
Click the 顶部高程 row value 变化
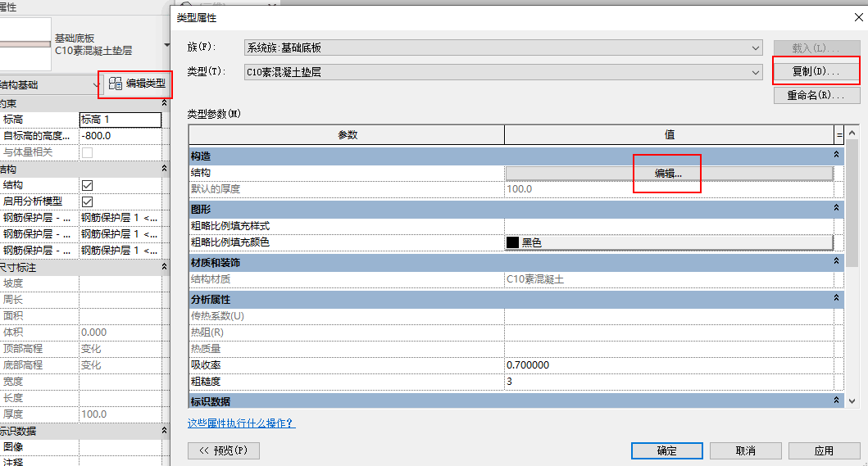tap(120, 349)
